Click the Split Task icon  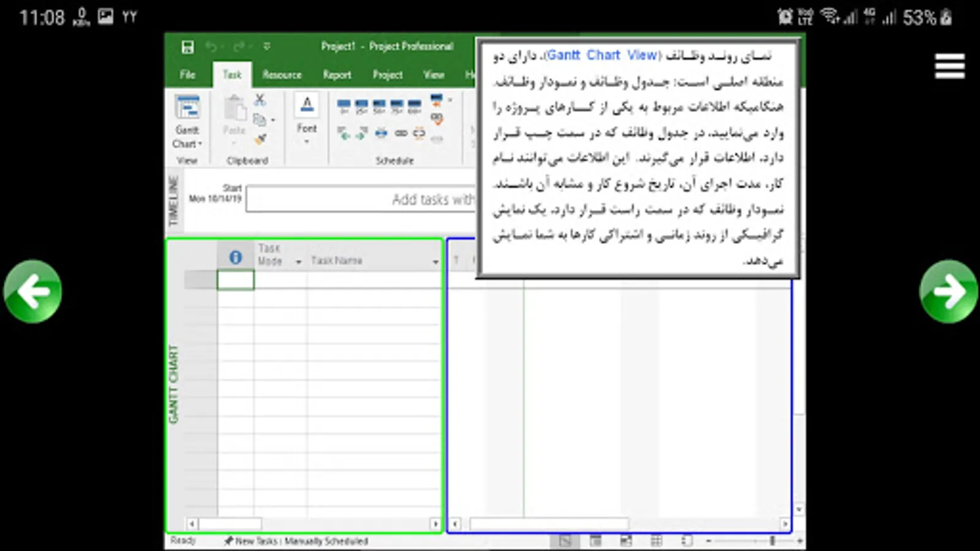coord(381,133)
